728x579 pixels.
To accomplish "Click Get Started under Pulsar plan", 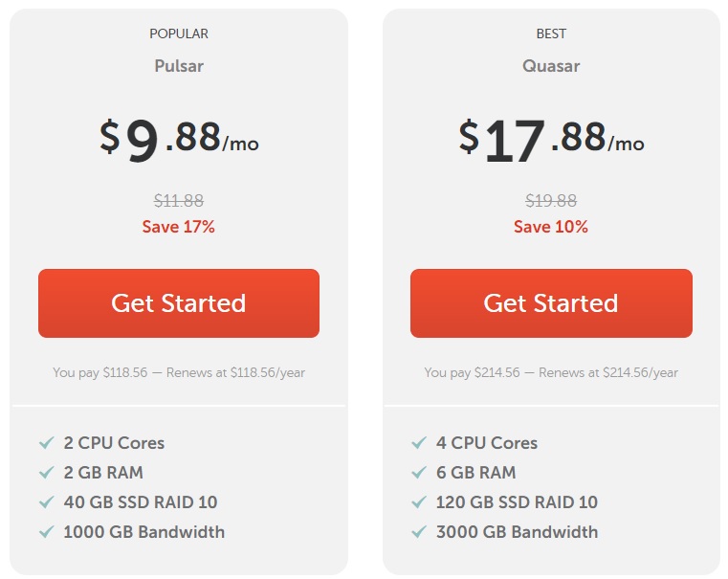I will [x=179, y=303].
